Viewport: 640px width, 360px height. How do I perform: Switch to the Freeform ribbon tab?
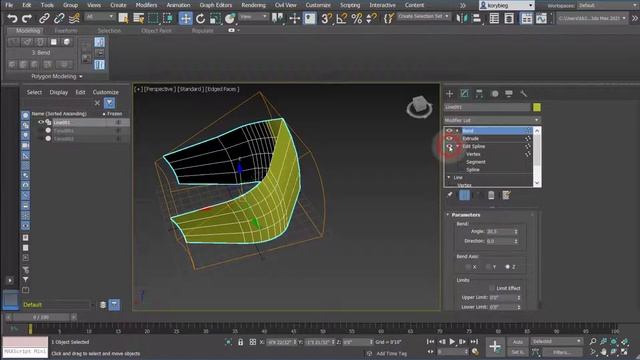(x=66, y=31)
